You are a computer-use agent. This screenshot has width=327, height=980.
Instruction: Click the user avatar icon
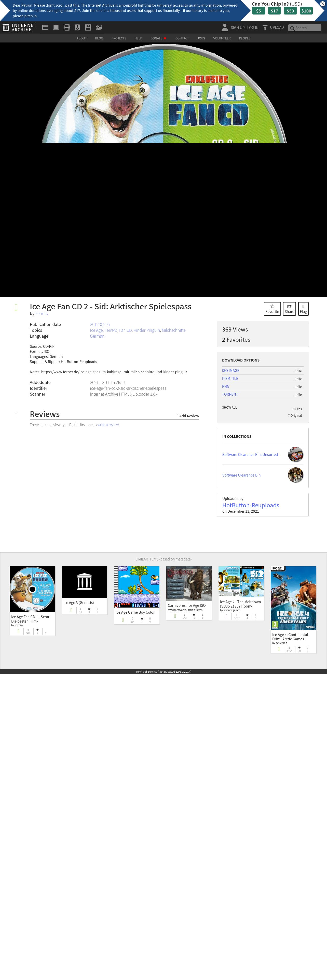point(225,27)
